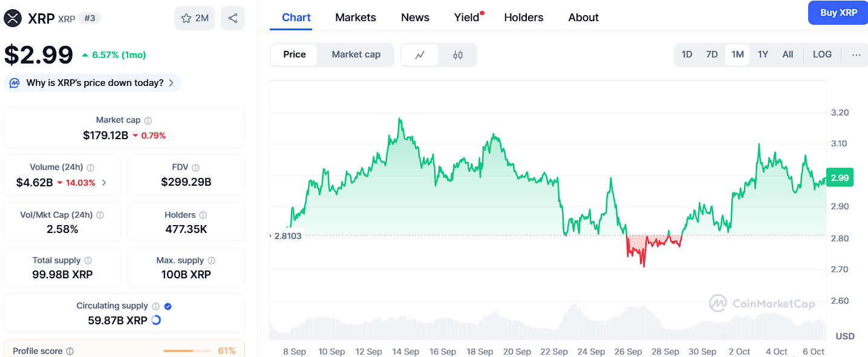Click the Profile score progress bar
868x357 pixels.
(186, 351)
